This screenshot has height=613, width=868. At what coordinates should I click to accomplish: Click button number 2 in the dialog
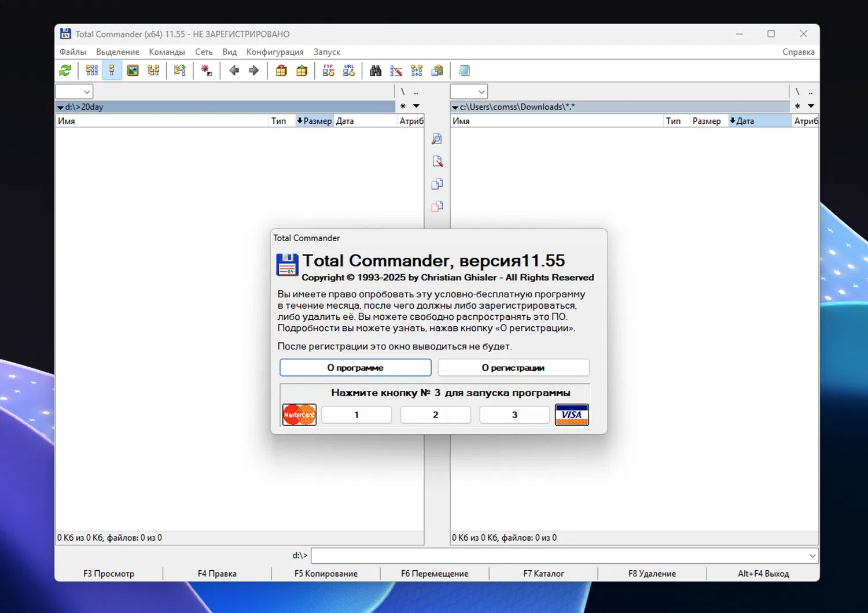point(436,415)
